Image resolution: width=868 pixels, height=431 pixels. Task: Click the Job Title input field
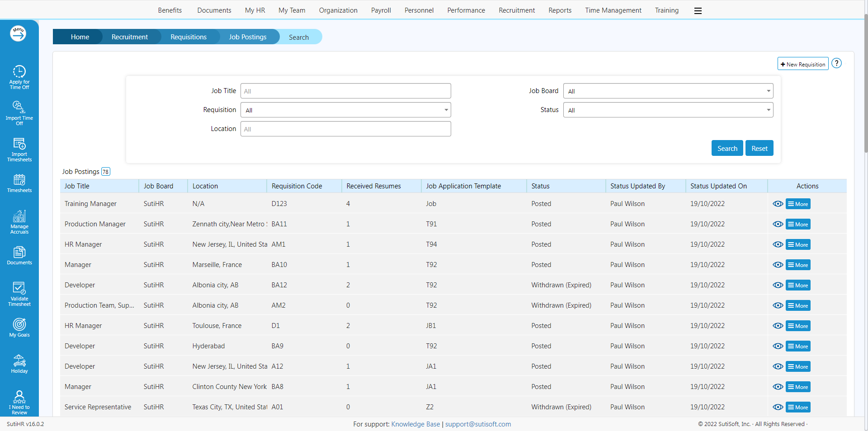coord(346,91)
